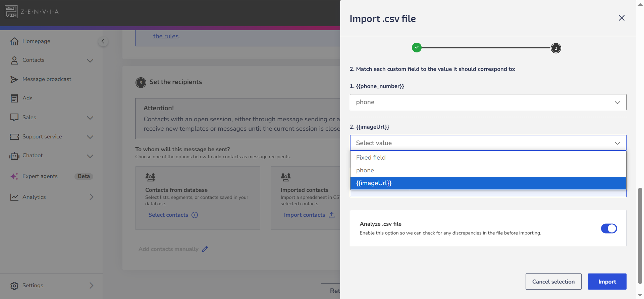Screen dimensions: 644x299
Task: Click the Beta badge next to Expert agents
Action: [84, 176]
